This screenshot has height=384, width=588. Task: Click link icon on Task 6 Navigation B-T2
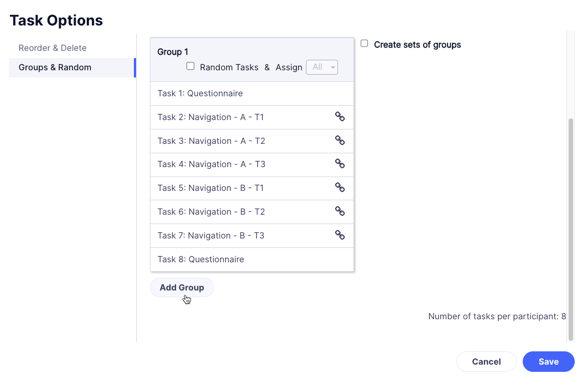tap(340, 211)
